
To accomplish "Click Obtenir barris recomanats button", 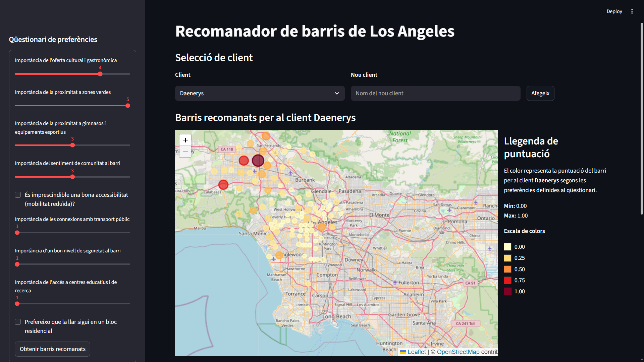I will click(x=52, y=349).
